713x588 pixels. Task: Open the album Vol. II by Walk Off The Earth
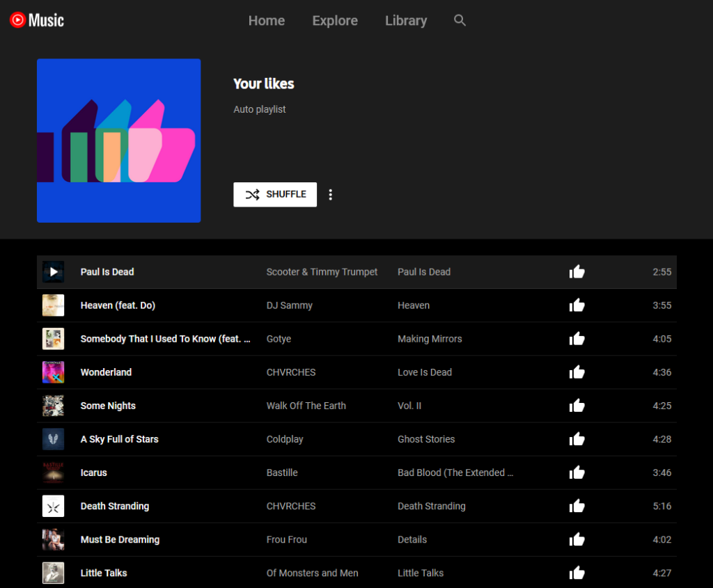coord(409,406)
